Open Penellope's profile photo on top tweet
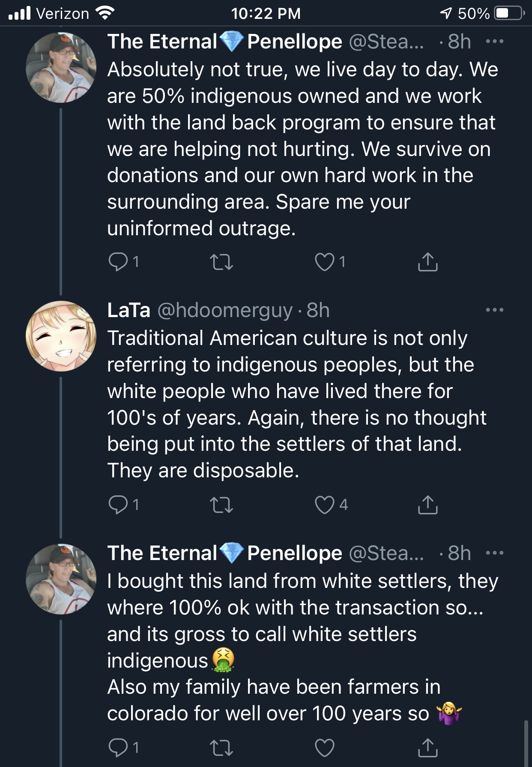The image size is (532, 767). tap(61, 67)
